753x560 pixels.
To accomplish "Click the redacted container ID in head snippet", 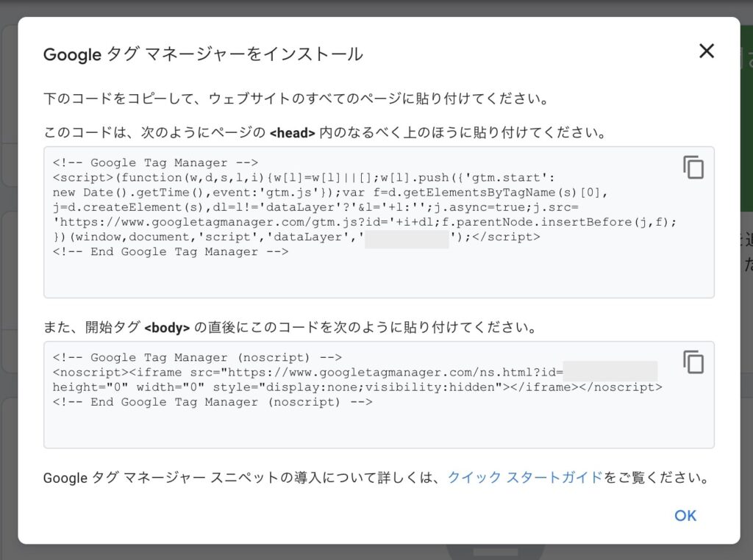I will (x=407, y=239).
